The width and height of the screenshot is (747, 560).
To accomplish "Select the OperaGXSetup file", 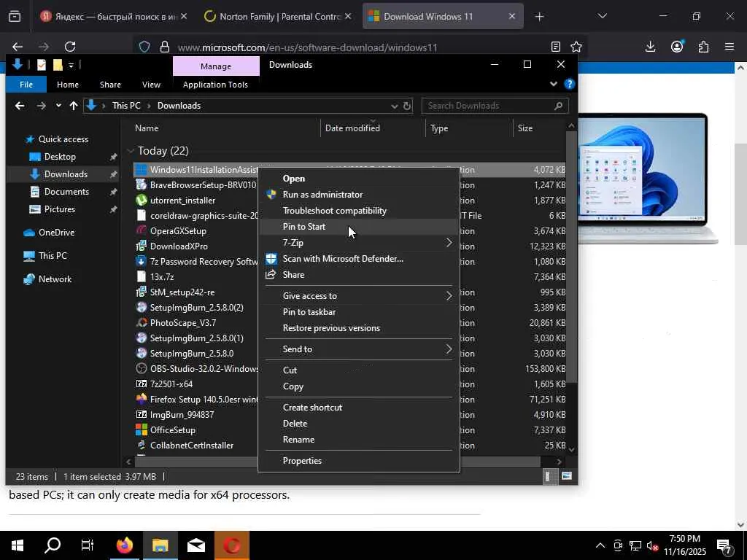I will point(178,231).
